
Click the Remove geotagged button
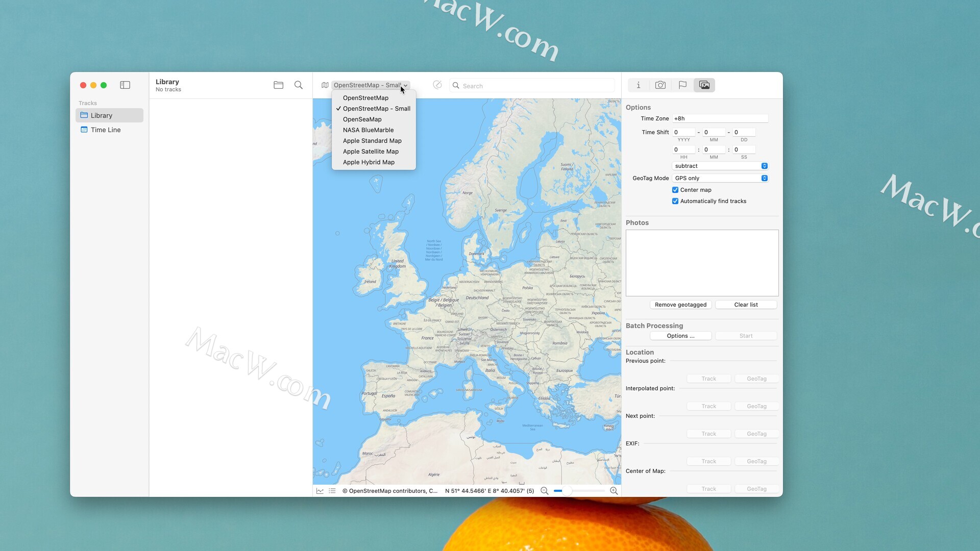[x=680, y=305]
